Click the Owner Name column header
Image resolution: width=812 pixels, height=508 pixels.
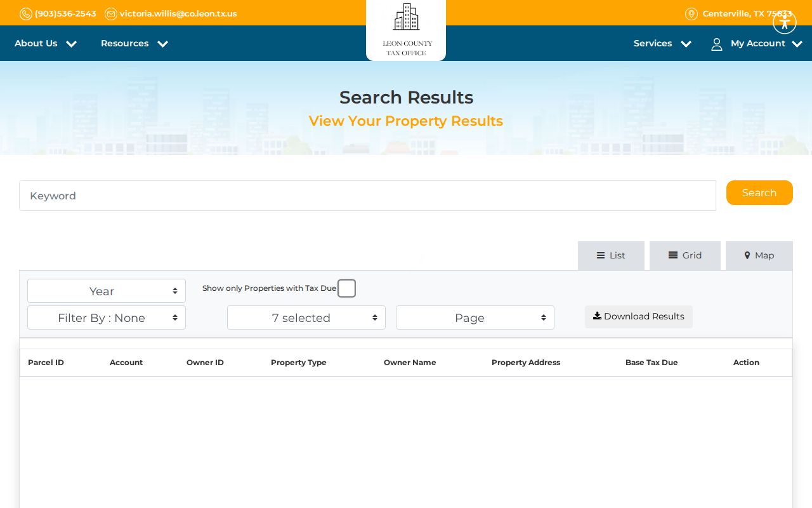[x=410, y=363]
